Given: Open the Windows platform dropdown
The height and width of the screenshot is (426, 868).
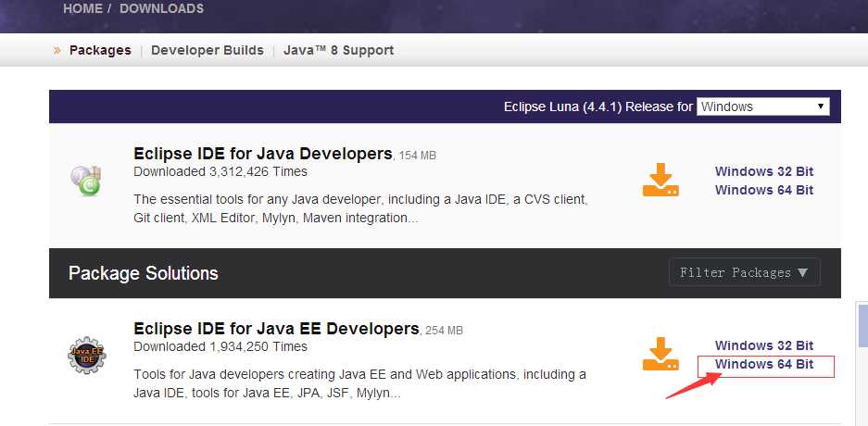Looking at the screenshot, I should [762, 106].
